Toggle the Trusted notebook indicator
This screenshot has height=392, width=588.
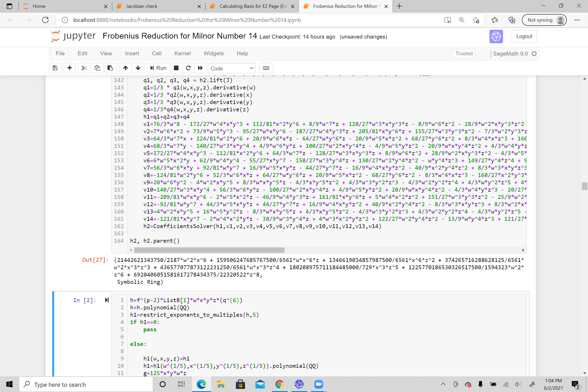[464, 53]
